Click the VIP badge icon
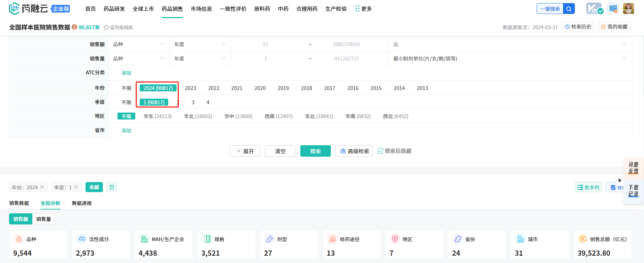Screen dimensions: 644x263 [x=594, y=9]
